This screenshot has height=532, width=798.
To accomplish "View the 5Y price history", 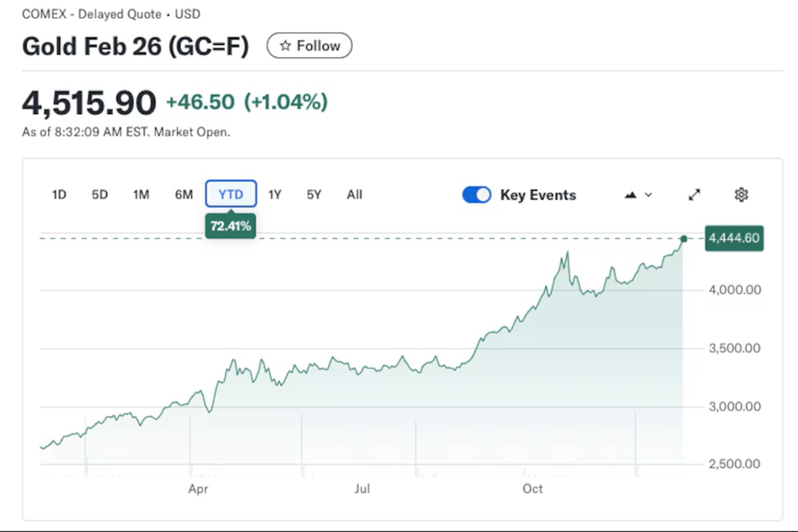I will [x=314, y=195].
